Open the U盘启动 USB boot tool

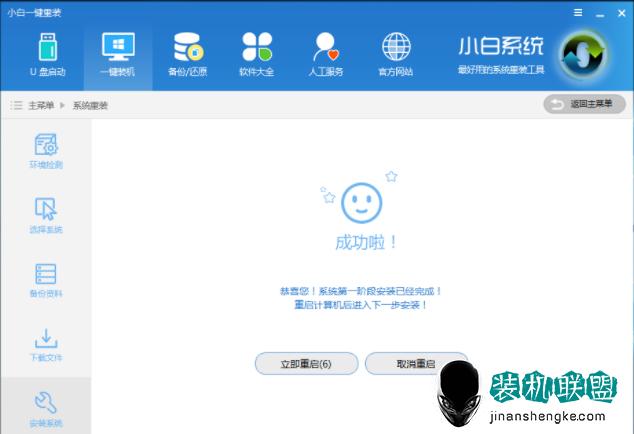[48, 55]
